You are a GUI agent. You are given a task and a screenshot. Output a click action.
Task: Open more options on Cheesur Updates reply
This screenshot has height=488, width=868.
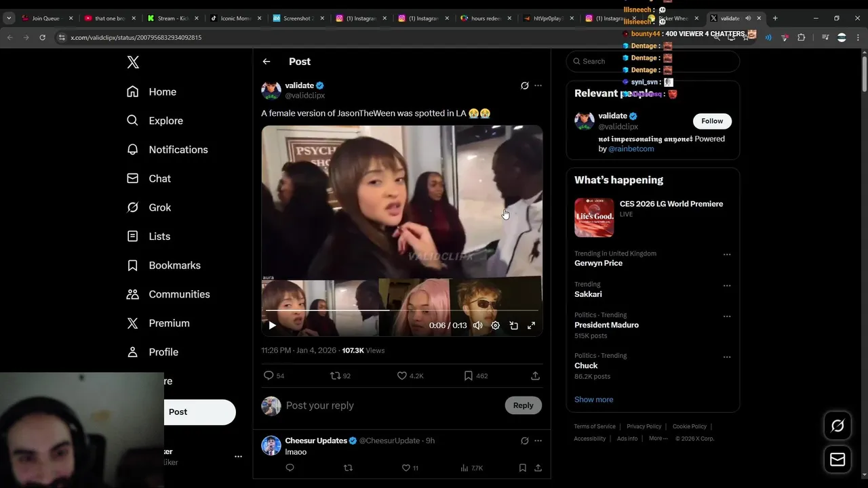(x=538, y=441)
